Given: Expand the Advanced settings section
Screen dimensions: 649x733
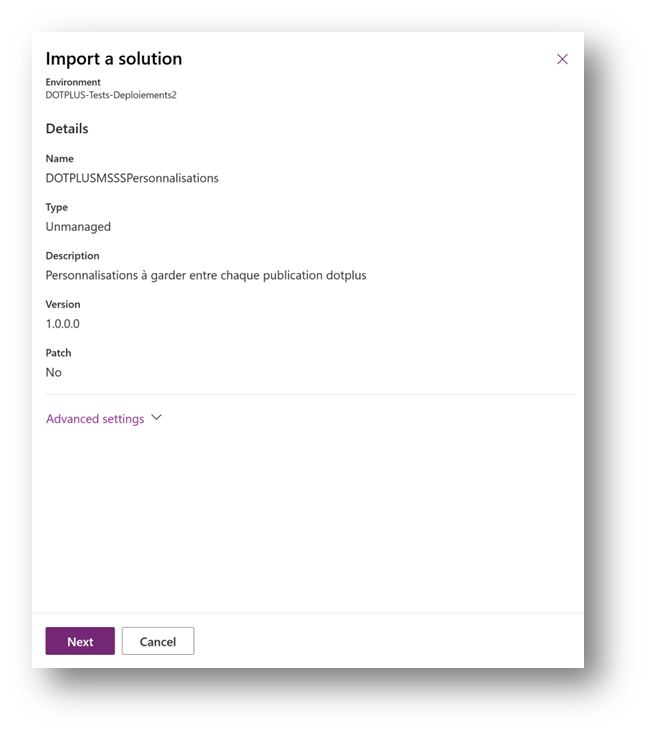Looking at the screenshot, I should (x=96, y=419).
